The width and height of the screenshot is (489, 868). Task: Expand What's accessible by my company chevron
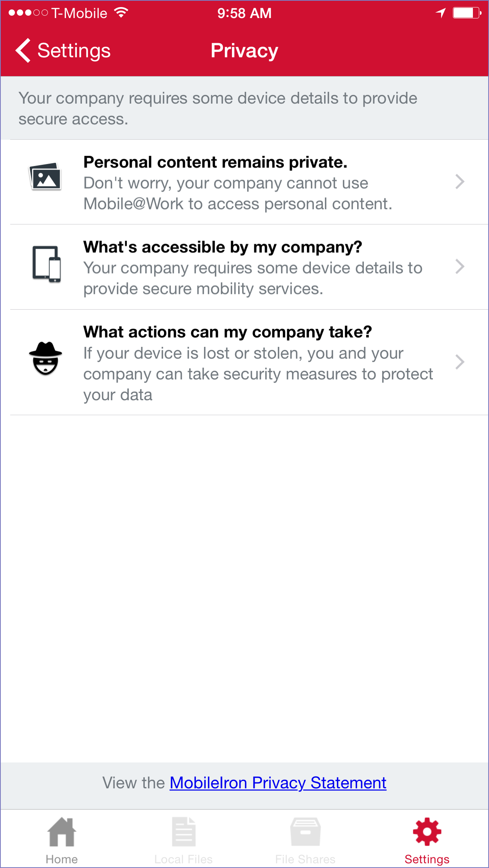coord(460,267)
